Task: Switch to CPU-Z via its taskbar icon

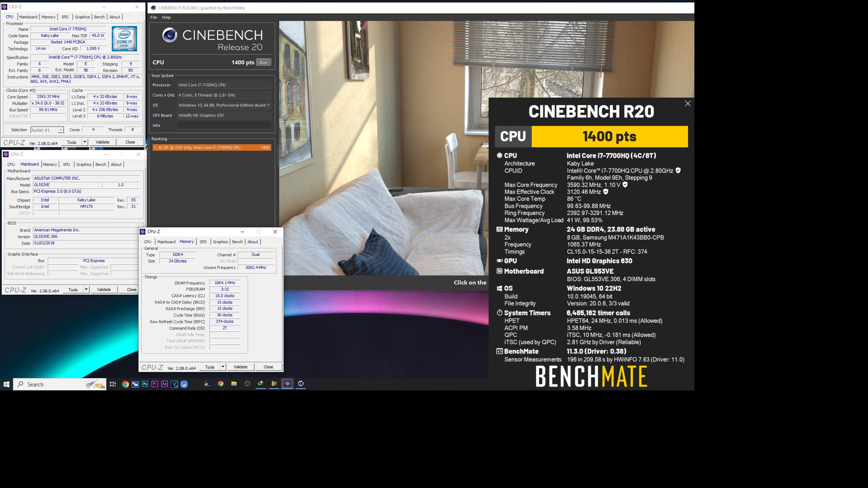Action: [x=288, y=384]
